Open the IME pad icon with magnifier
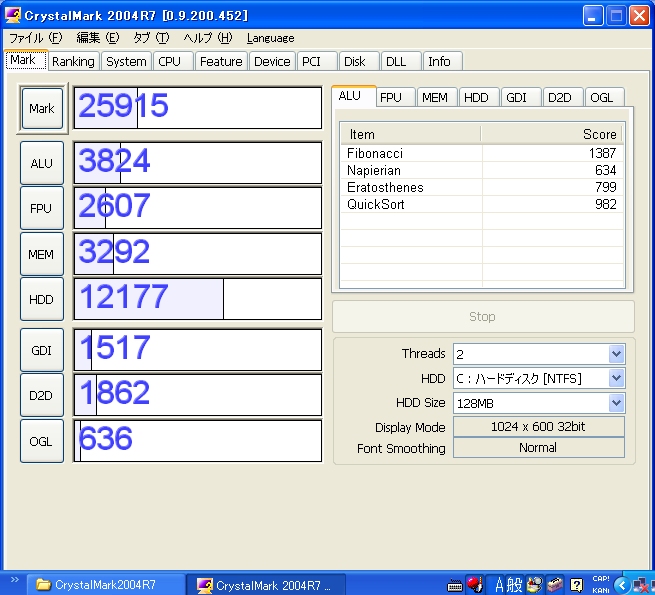The height and width of the screenshot is (595, 655). tap(533, 585)
